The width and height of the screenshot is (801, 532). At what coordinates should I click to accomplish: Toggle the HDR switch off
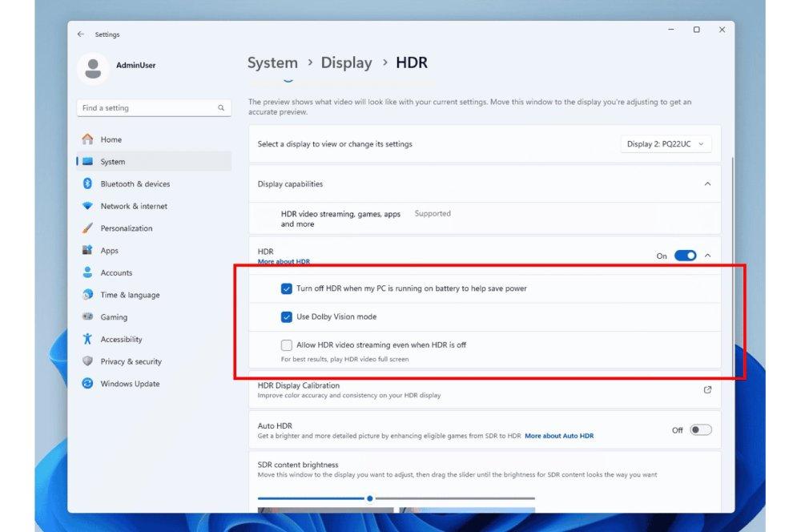coord(685,256)
